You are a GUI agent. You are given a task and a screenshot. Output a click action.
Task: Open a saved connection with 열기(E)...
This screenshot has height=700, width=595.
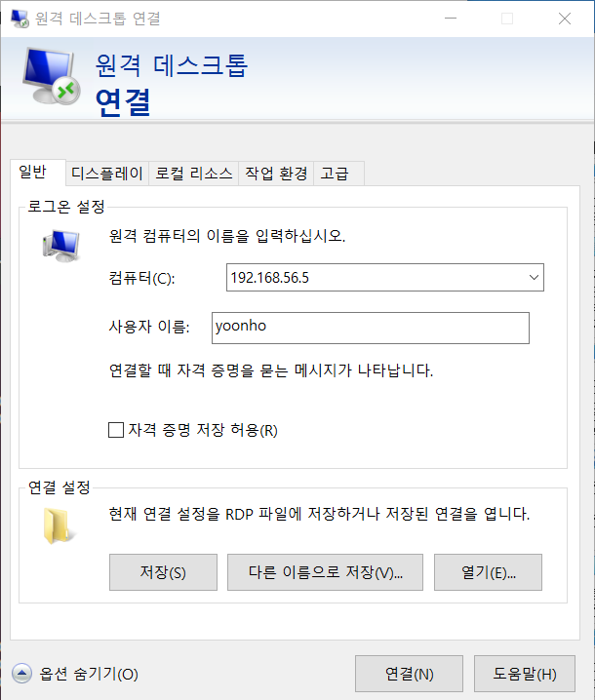[x=489, y=572]
